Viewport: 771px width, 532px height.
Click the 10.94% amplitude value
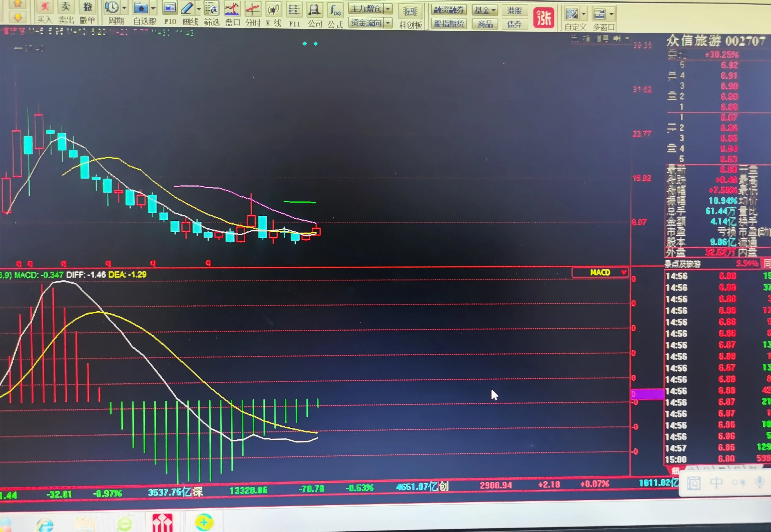tap(723, 201)
